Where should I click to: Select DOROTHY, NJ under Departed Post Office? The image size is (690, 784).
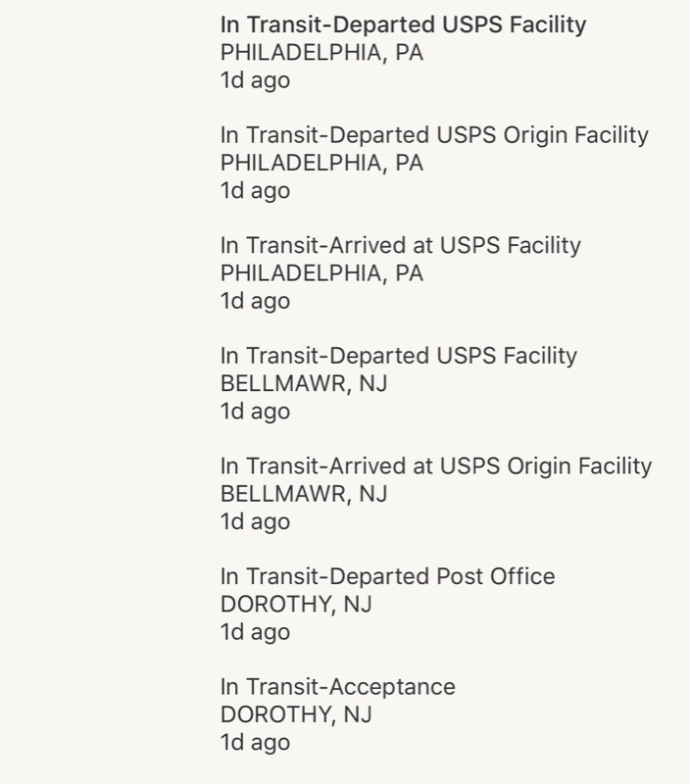295,605
